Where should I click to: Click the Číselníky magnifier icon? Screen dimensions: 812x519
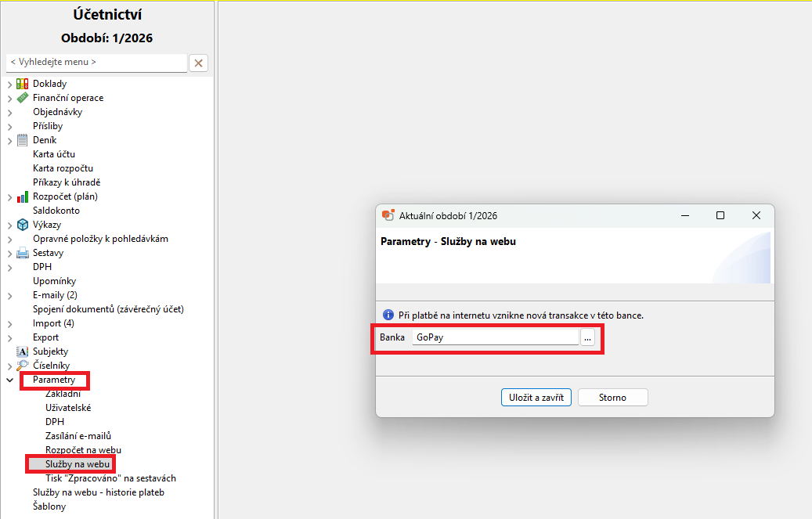[23, 366]
